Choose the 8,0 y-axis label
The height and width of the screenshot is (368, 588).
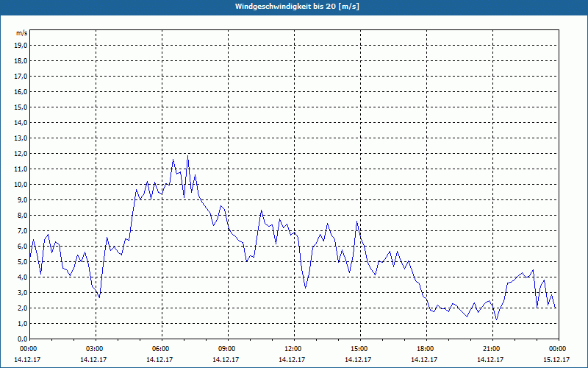(22, 215)
